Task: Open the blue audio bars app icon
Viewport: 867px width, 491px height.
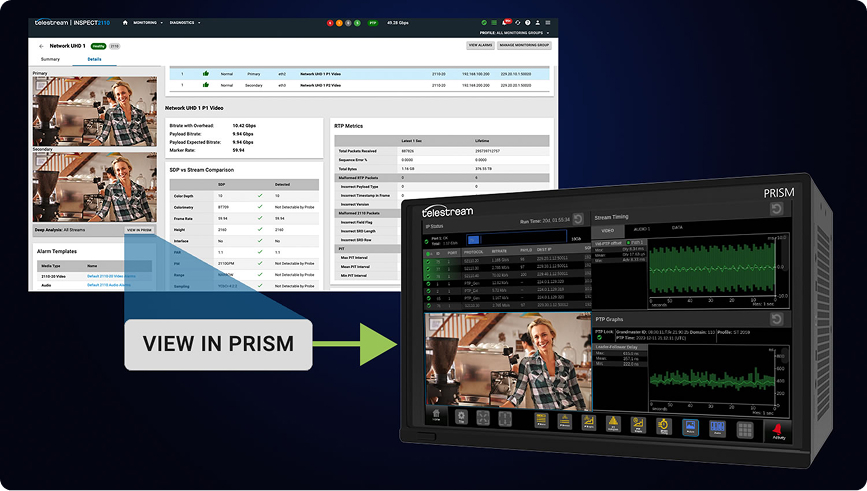Action: (x=717, y=429)
